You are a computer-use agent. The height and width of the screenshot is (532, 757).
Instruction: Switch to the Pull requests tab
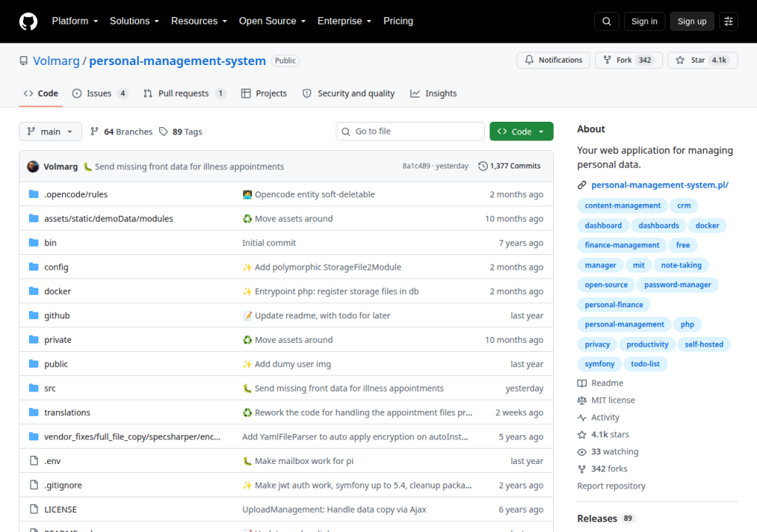pos(184,94)
